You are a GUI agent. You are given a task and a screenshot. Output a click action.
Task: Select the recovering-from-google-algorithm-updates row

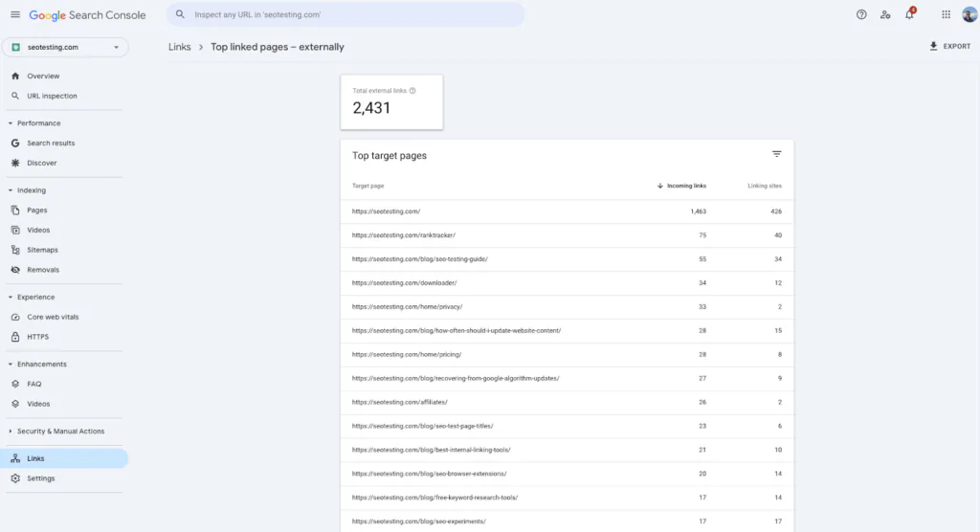pos(567,378)
